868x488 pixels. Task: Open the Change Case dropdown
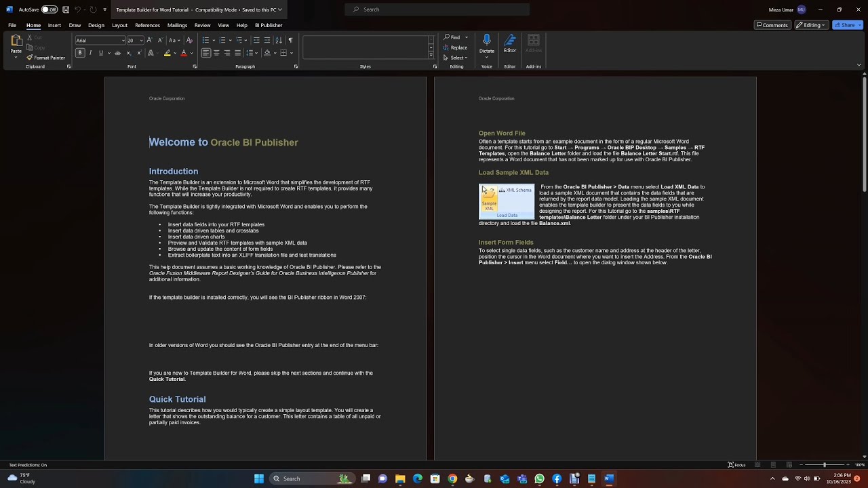174,40
